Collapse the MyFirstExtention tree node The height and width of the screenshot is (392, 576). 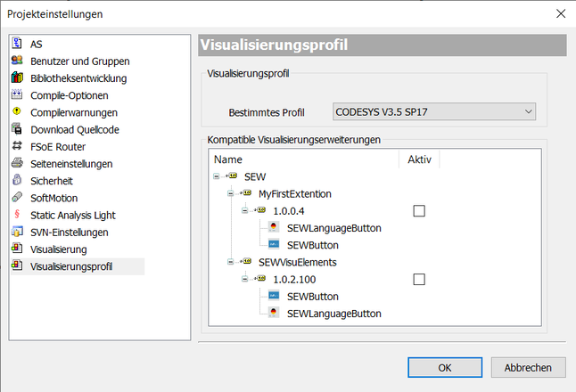229,193
